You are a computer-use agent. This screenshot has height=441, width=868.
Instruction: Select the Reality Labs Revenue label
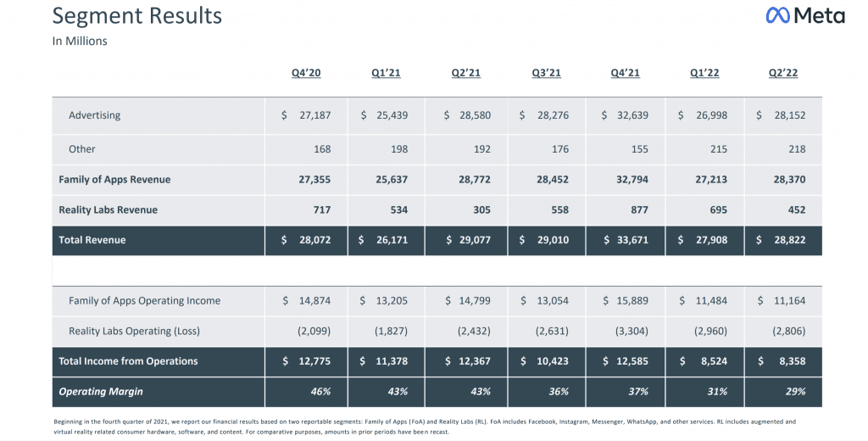(x=108, y=210)
